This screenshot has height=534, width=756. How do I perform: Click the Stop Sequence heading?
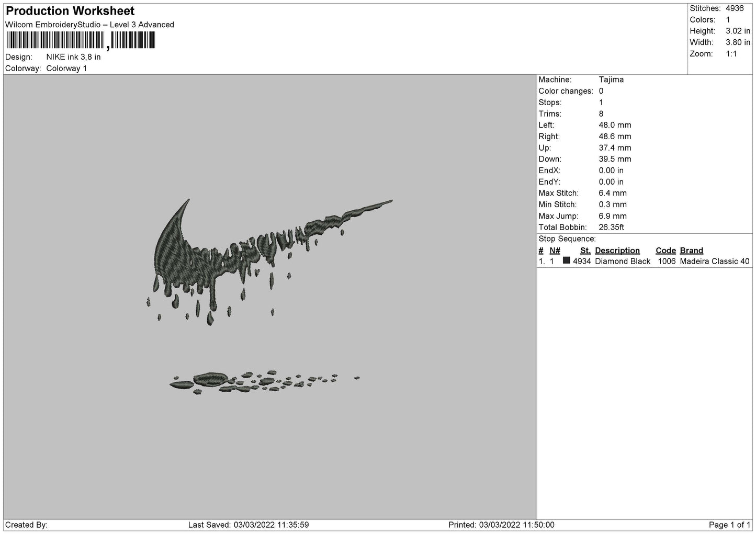[x=567, y=239]
